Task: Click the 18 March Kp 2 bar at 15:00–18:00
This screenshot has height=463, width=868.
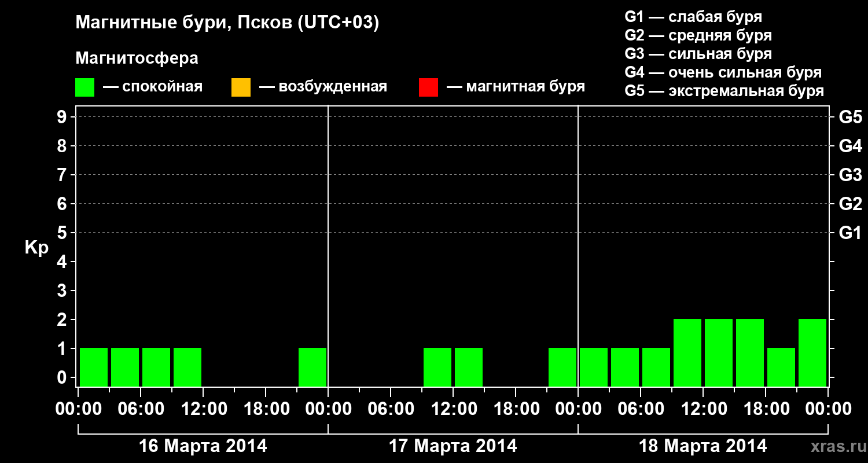Action: click(750, 352)
